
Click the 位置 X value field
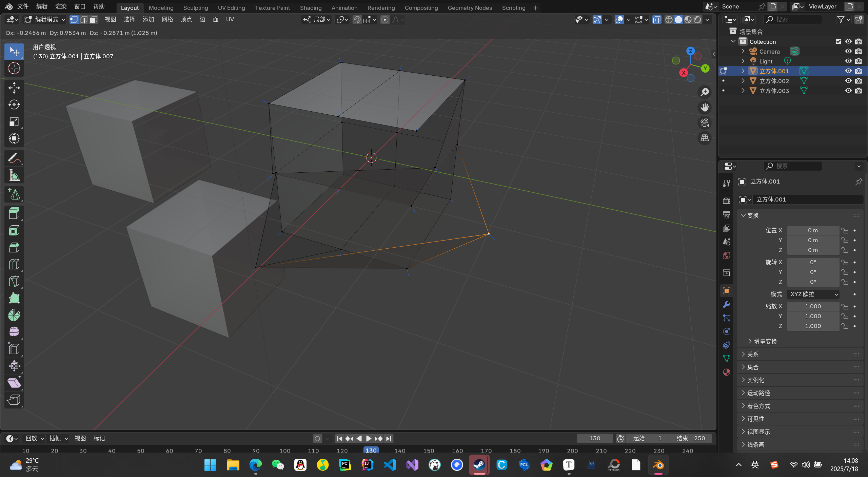[812, 230]
